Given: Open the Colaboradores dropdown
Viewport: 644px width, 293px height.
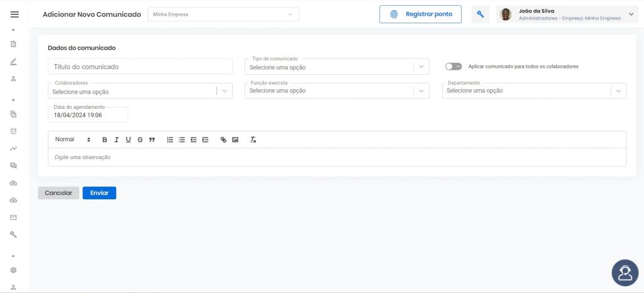Looking at the screenshot, I should tap(140, 91).
